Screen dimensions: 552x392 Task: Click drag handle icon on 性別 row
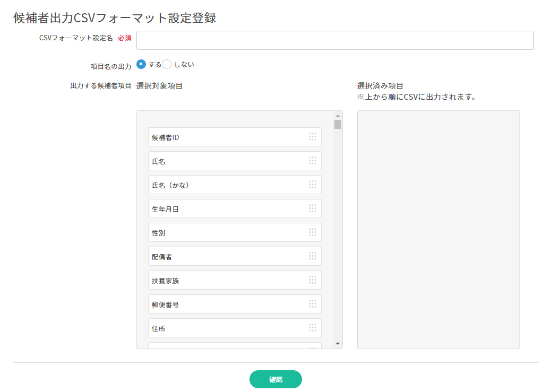[x=313, y=232]
